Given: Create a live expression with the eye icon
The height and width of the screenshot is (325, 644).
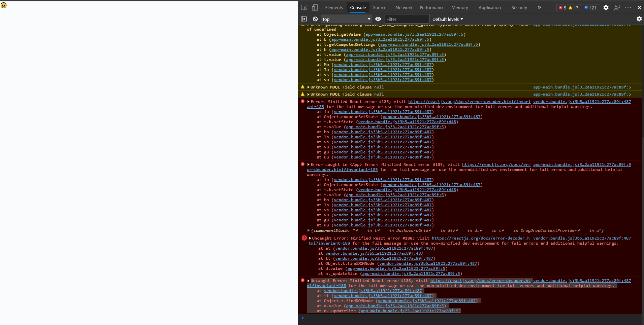Looking at the screenshot, I should [x=378, y=19].
